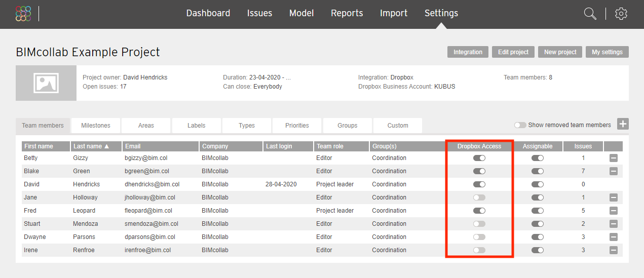The image size is (644, 278).
Task: Remove Fred Leopard with minus icon
Action: [x=614, y=211]
